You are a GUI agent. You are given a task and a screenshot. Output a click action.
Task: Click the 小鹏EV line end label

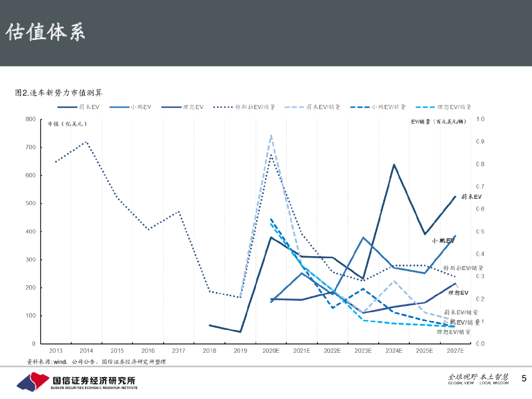[443, 241]
